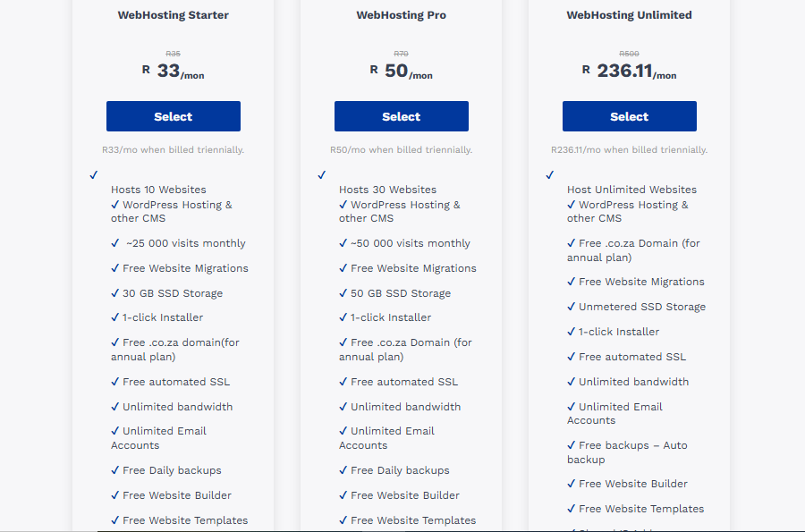Click checkmark beside 50 GB SSD Storage
The height and width of the screenshot is (532, 805).
(x=343, y=293)
